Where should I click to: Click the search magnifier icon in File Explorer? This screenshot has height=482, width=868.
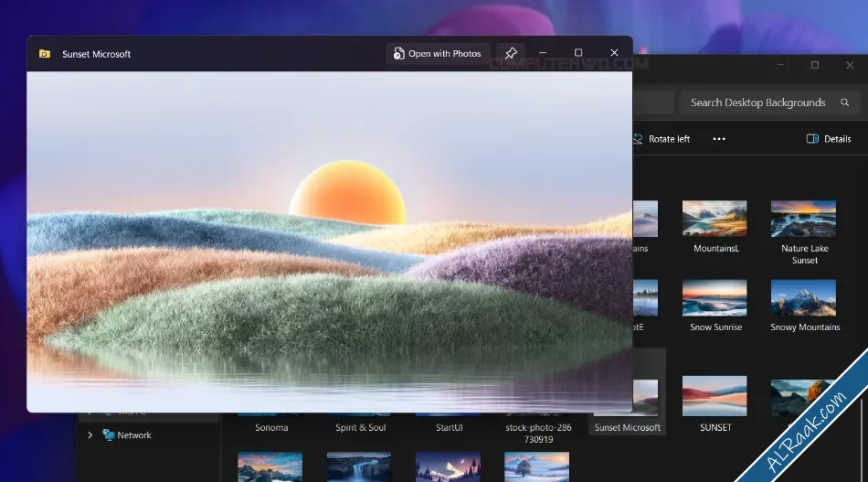click(845, 102)
